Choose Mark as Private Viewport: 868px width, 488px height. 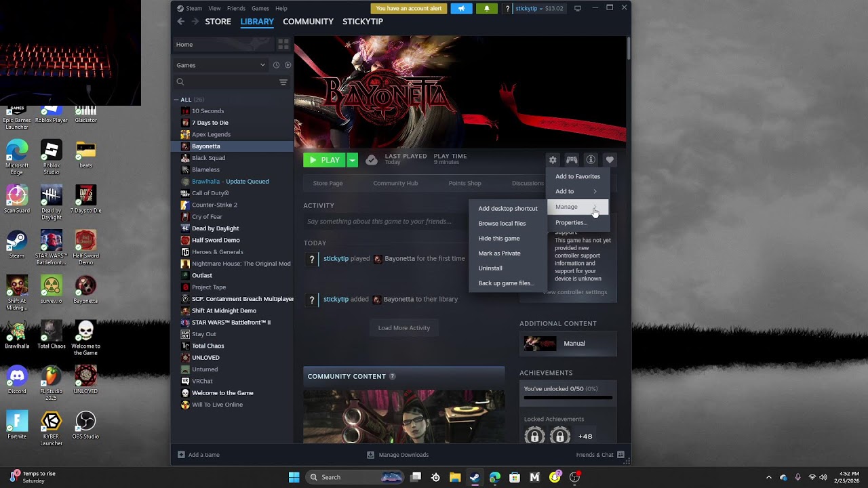click(508, 253)
